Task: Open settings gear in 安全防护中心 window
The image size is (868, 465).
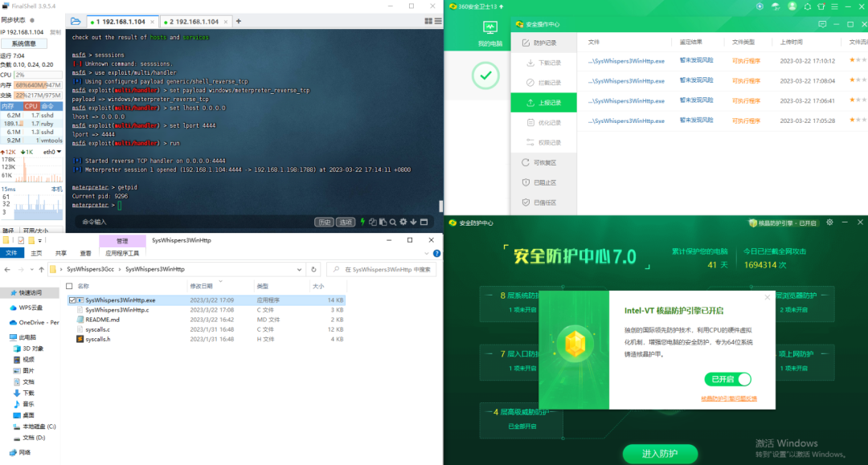Action: (x=829, y=222)
